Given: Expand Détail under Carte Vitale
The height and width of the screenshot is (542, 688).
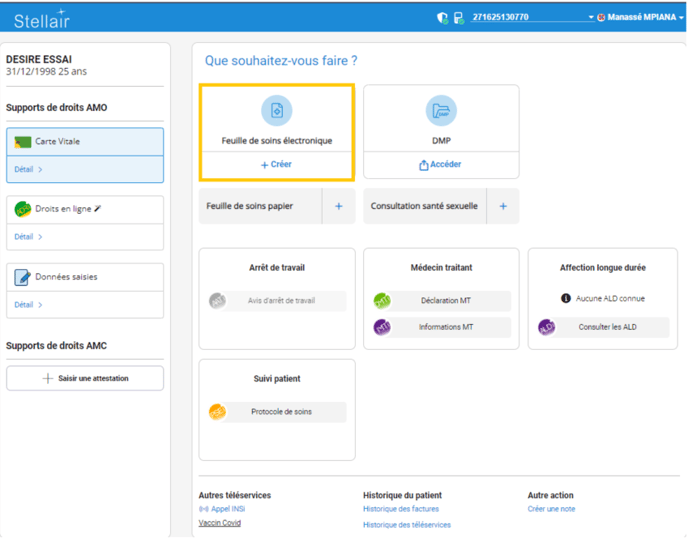Looking at the screenshot, I should coord(28,170).
